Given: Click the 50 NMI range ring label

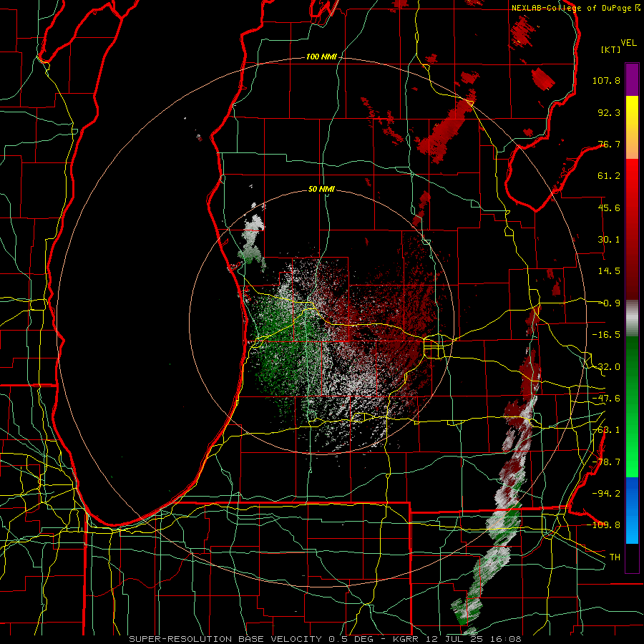Looking at the screenshot, I should 321,190.
